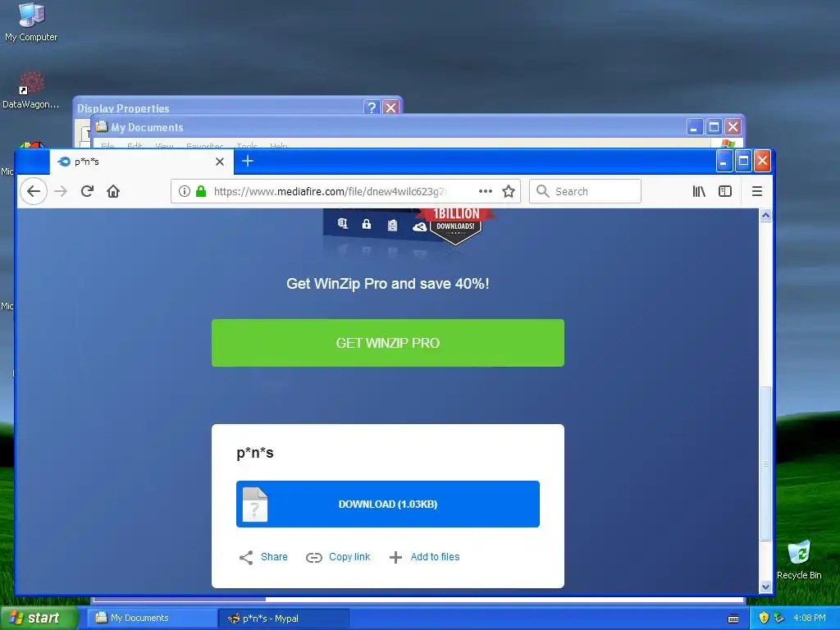Click DOWNLOAD (1.03KB) button

pyautogui.click(x=388, y=504)
